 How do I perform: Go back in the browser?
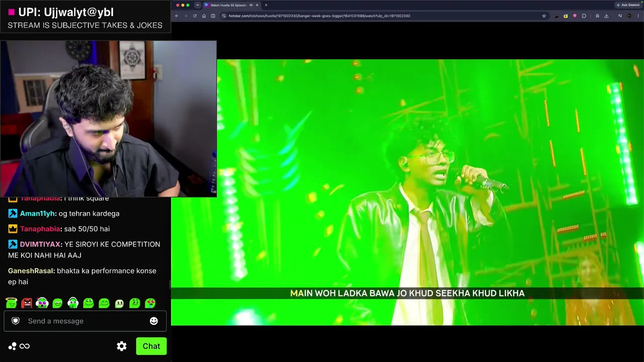click(x=177, y=16)
